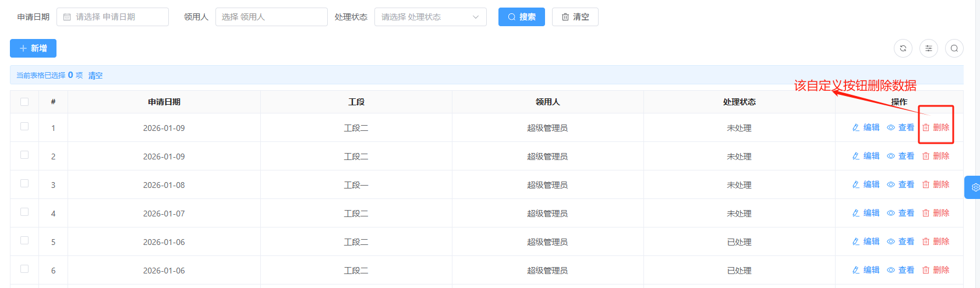
Task: Click the 申请日期 column header
Action: (164, 102)
